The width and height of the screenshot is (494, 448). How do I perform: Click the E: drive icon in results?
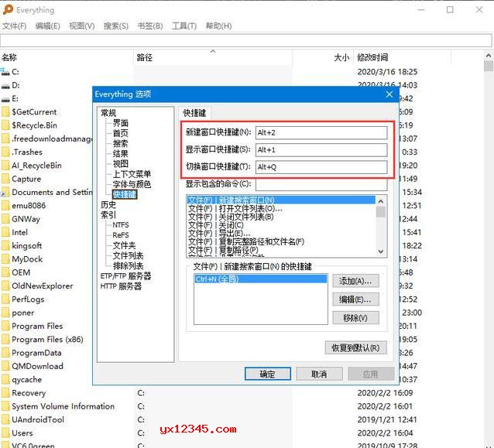click(5, 99)
